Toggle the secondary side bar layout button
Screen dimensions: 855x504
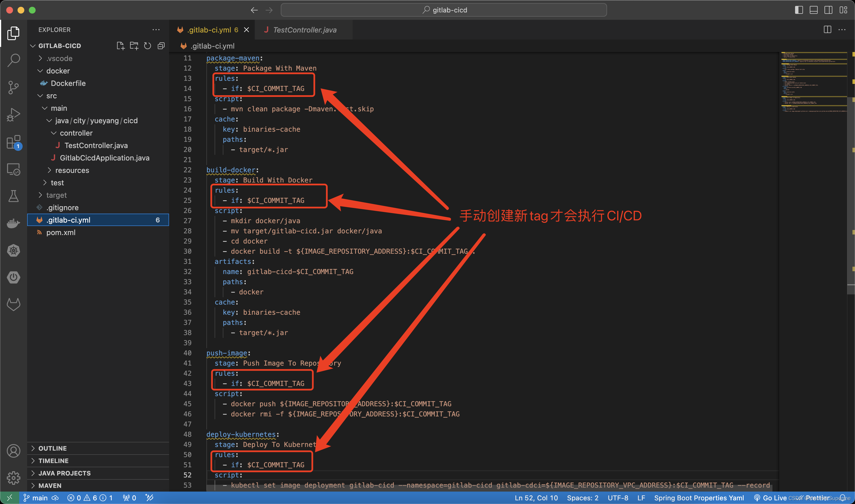(x=828, y=10)
